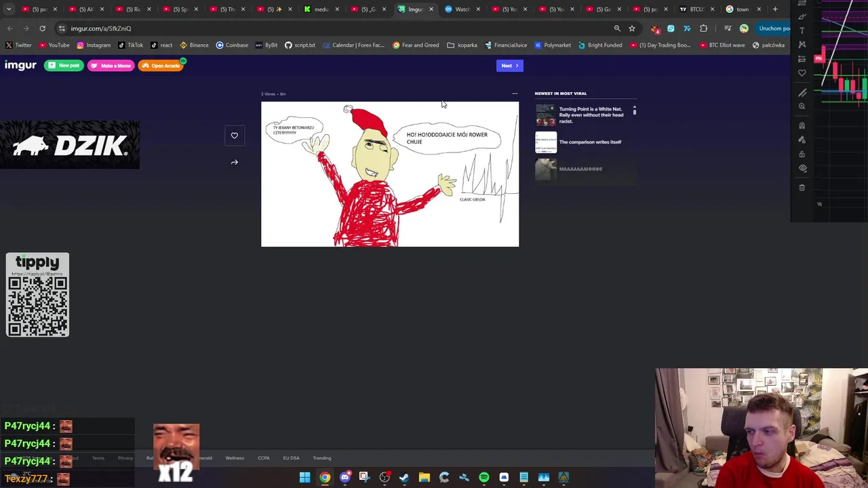Select the zoom-in tool in chart toolbar
Image resolution: width=868 pixels, height=488 pixels.
pyautogui.click(x=802, y=106)
